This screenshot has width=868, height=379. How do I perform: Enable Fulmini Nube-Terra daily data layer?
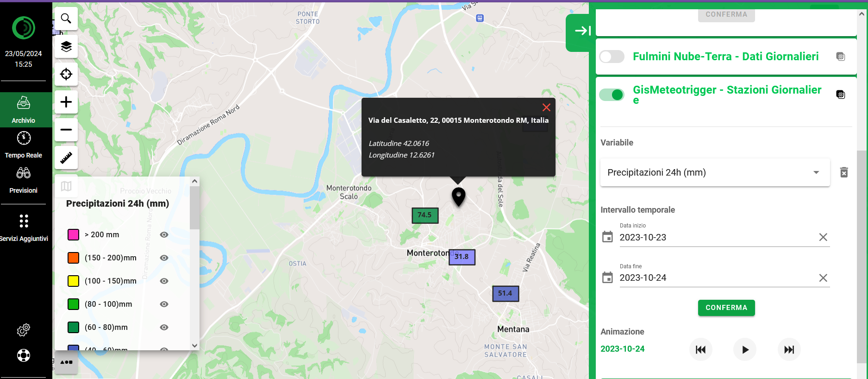pyautogui.click(x=612, y=57)
